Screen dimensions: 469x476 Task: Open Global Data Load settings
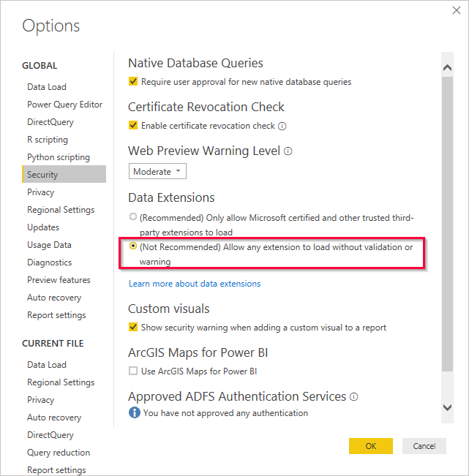(47, 87)
